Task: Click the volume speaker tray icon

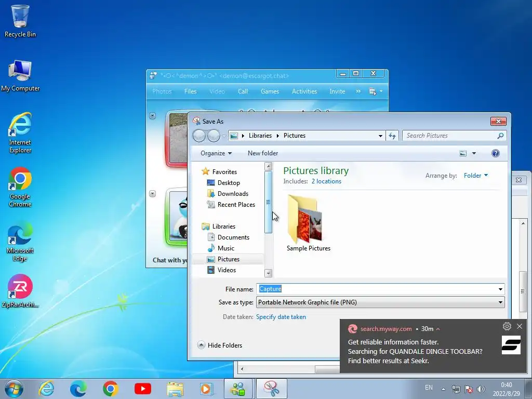Action: [x=481, y=389]
